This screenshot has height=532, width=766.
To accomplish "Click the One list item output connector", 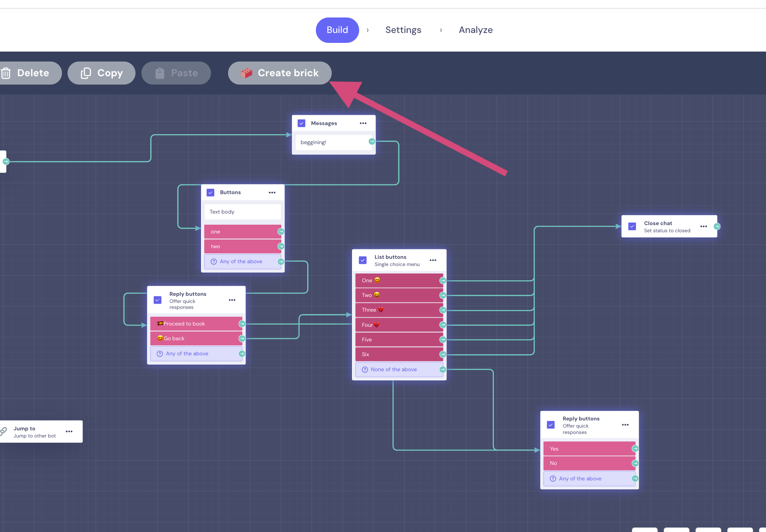I will tap(443, 281).
